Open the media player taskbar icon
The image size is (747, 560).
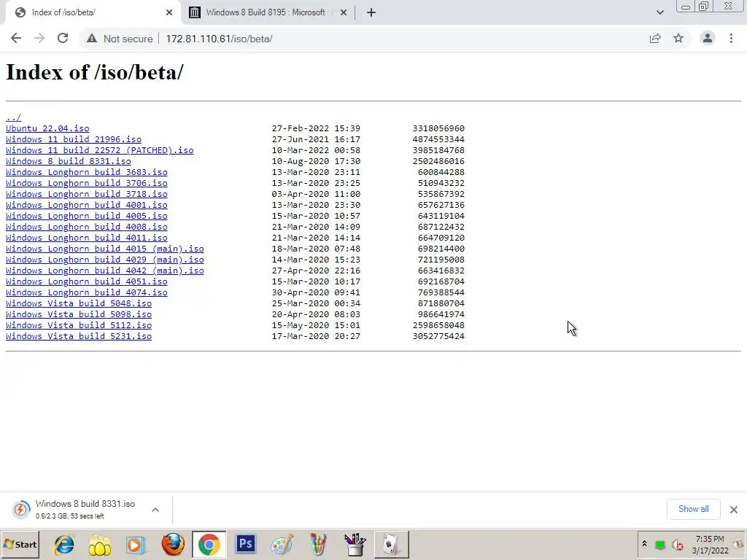click(x=136, y=544)
